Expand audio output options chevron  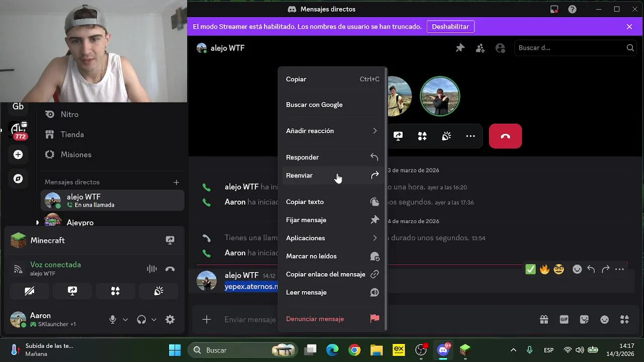click(x=154, y=319)
